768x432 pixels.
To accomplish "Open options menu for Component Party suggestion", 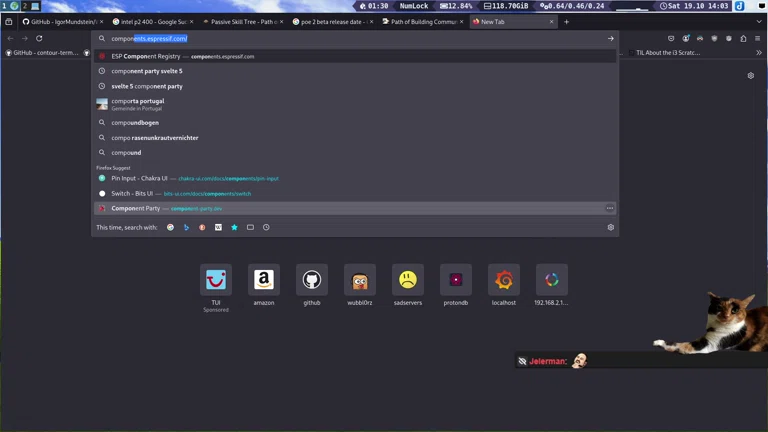I will coord(609,209).
